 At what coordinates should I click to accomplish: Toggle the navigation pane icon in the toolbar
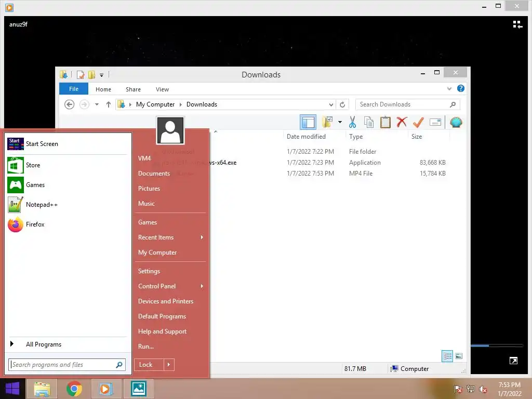click(x=308, y=122)
